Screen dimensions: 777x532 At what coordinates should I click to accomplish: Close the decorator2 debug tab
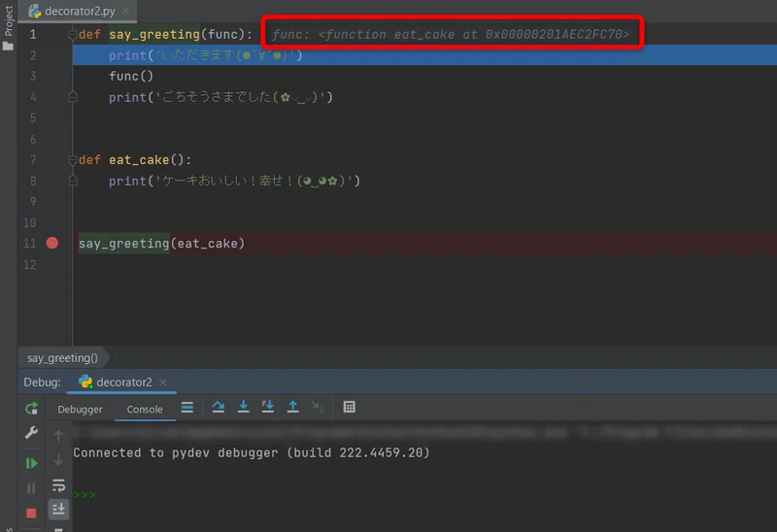pos(163,382)
